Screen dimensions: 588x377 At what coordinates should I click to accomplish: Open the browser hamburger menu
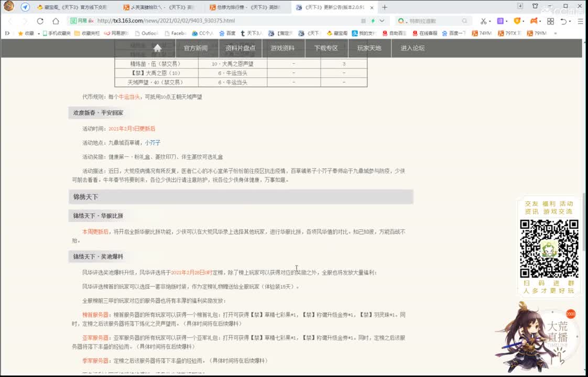[580, 21]
